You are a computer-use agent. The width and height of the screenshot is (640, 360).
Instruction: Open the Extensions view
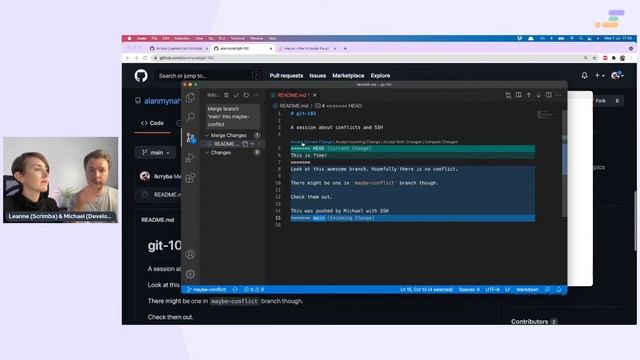click(190, 178)
